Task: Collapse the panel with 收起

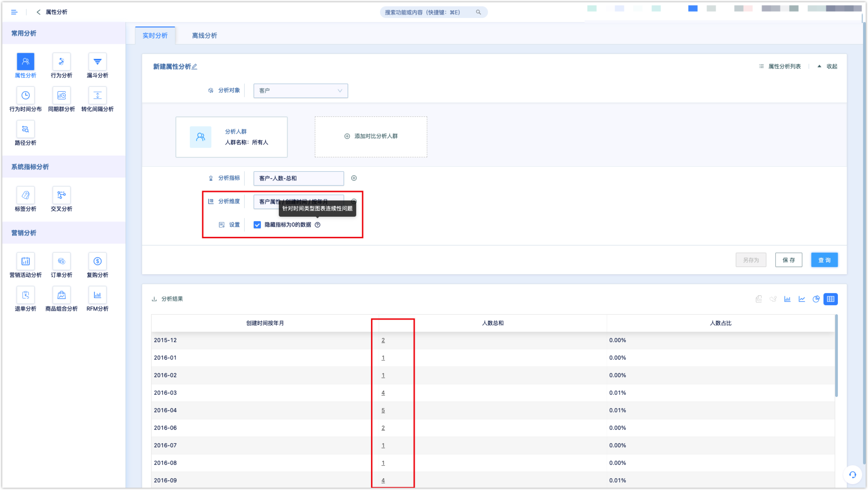Action: (828, 66)
